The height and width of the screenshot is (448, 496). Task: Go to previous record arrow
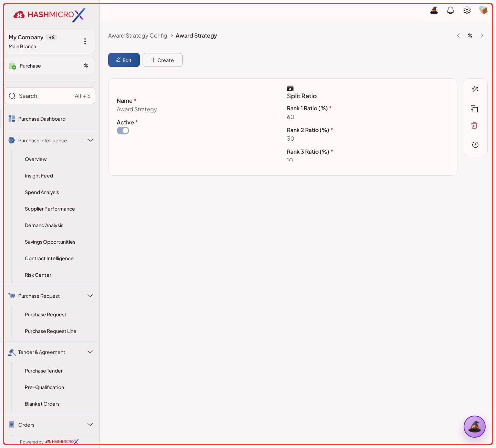coord(458,35)
